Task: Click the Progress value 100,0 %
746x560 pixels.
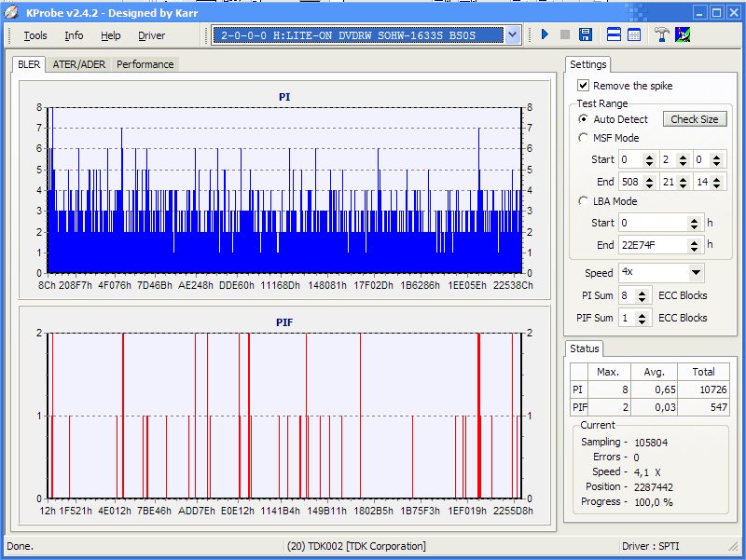Action: click(x=654, y=502)
